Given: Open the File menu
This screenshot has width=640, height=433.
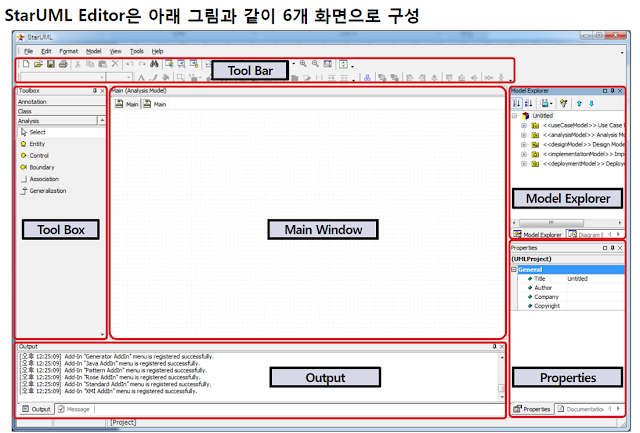Looking at the screenshot, I should coord(29,51).
